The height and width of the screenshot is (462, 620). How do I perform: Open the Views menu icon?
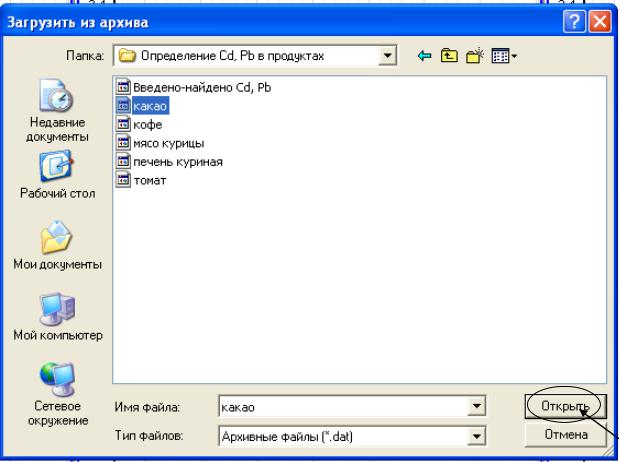pos(504,56)
